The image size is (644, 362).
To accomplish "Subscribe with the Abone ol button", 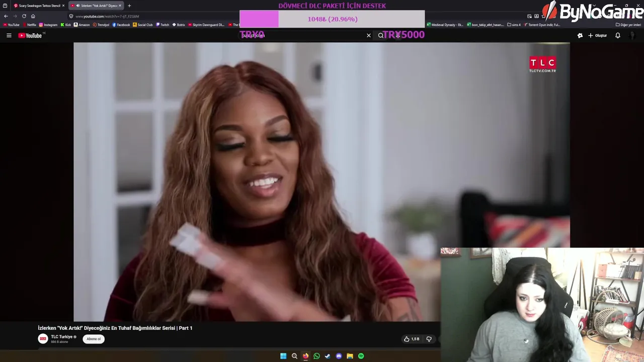I will [x=94, y=339].
